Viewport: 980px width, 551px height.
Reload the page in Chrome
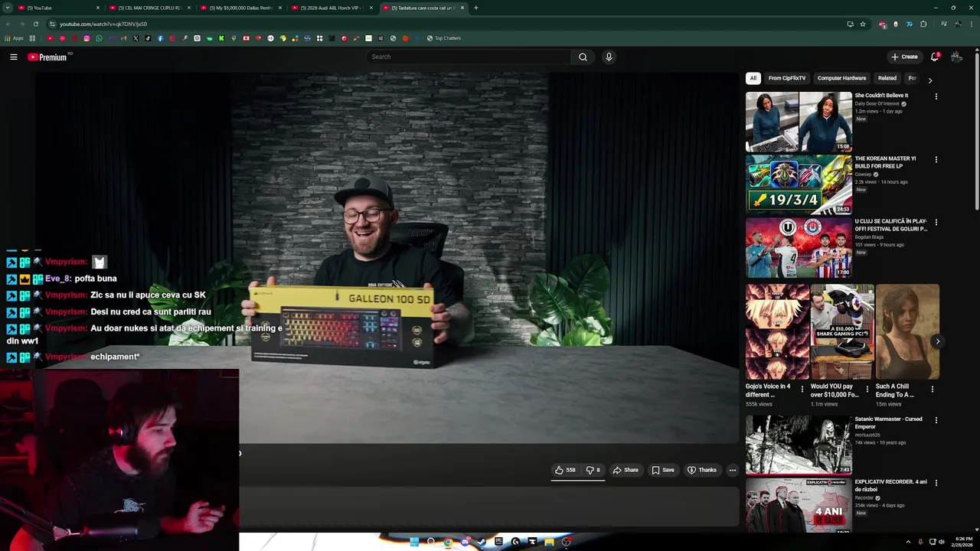(x=35, y=24)
